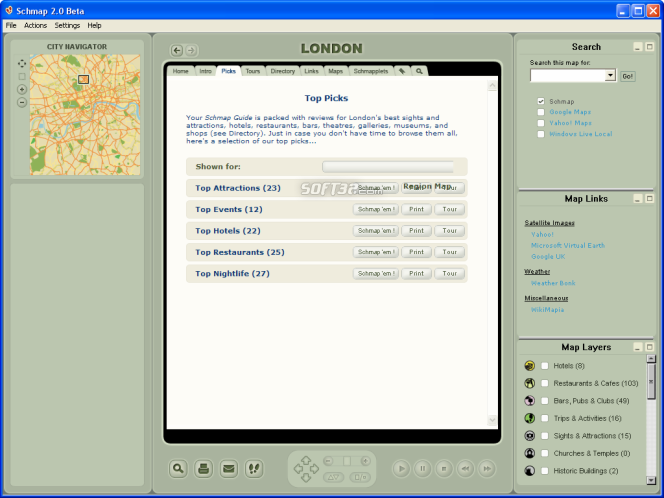Screen dimensions: 664x498
Task: Click the pause playback button
Action: pos(422,469)
